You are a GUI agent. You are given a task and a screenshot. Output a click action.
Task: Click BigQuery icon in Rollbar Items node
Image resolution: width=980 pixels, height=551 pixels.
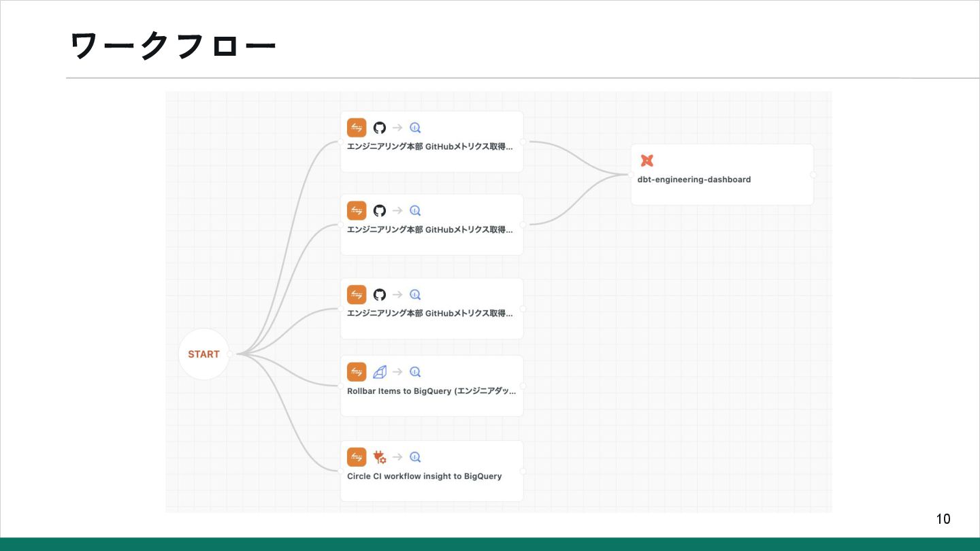(x=415, y=372)
